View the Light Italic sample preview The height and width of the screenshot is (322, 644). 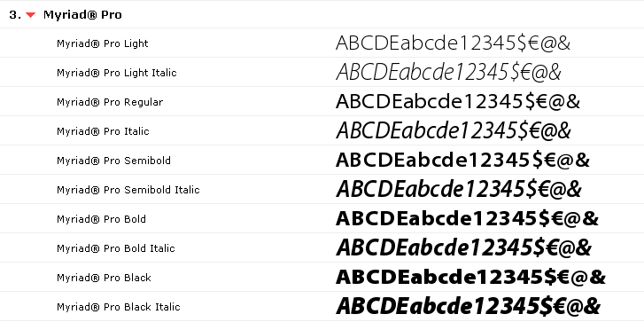(x=448, y=73)
